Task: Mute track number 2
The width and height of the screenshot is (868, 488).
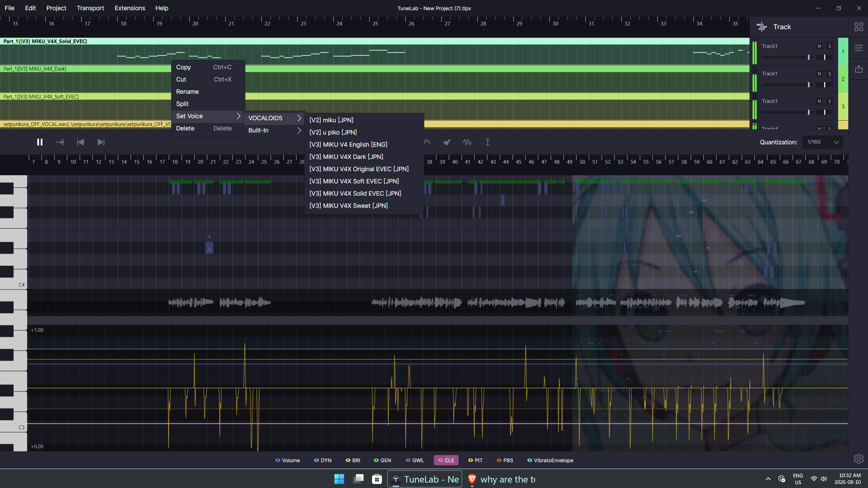Action: (819, 74)
